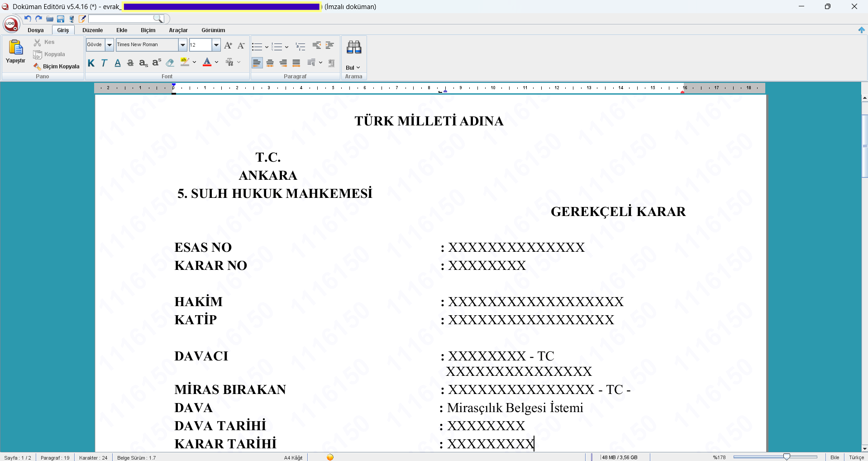Image resolution: width=868 pixels, height=461 pixels.
Task: Collapse the ribbon with the blue arrow icon
Action: 862,30
